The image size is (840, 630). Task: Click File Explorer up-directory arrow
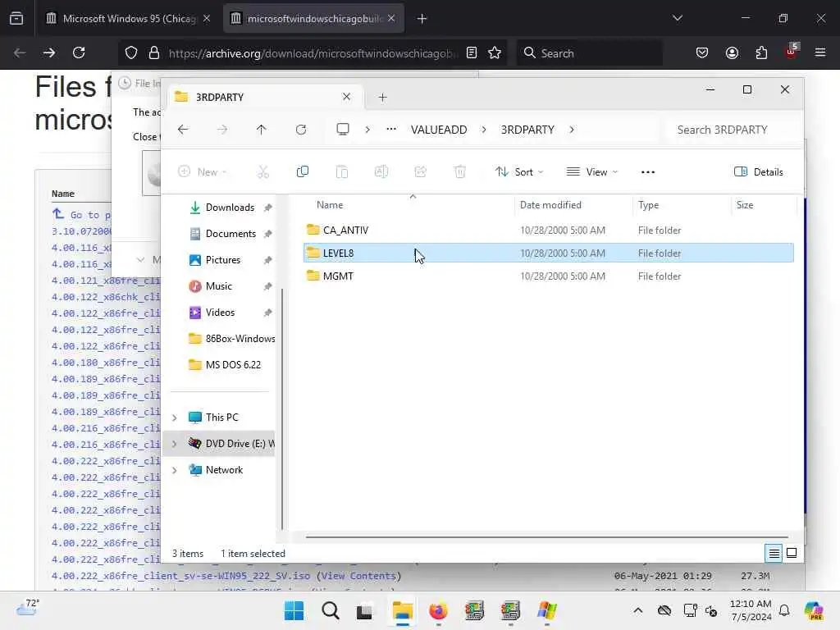(261, 129)
